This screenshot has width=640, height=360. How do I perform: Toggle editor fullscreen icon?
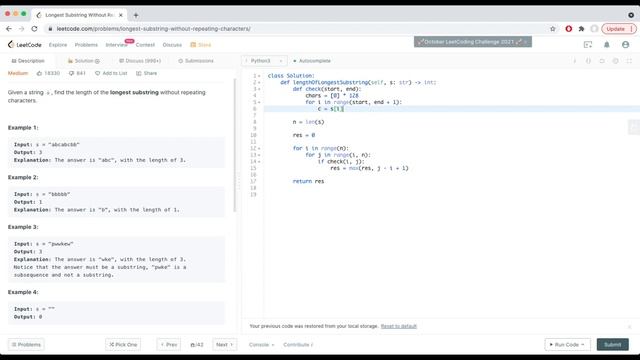629,61
